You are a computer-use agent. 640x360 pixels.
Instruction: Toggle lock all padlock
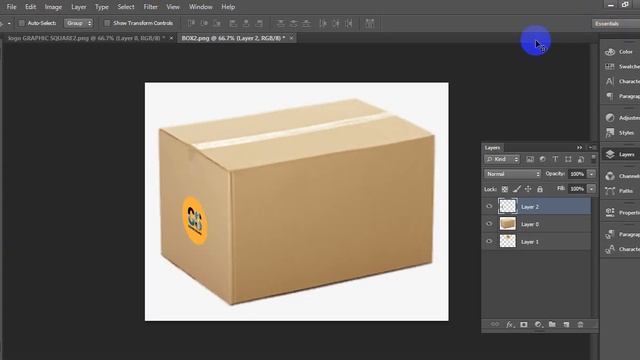(540, 189)
